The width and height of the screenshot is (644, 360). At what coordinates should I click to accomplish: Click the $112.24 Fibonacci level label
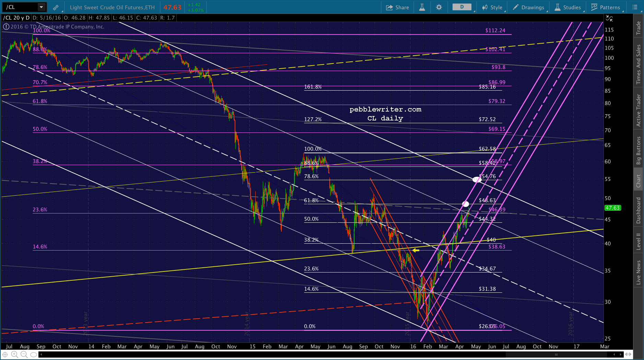(495, 31)
